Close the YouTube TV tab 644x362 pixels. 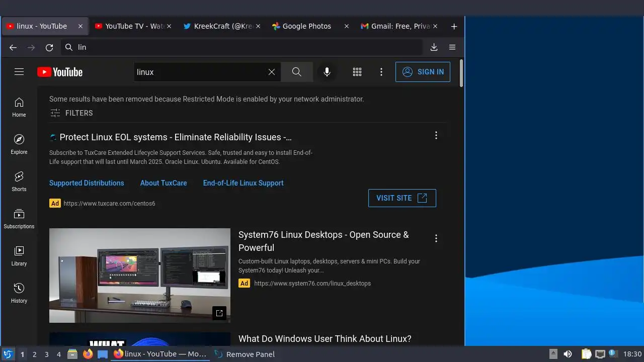click(x=169, y=26)
